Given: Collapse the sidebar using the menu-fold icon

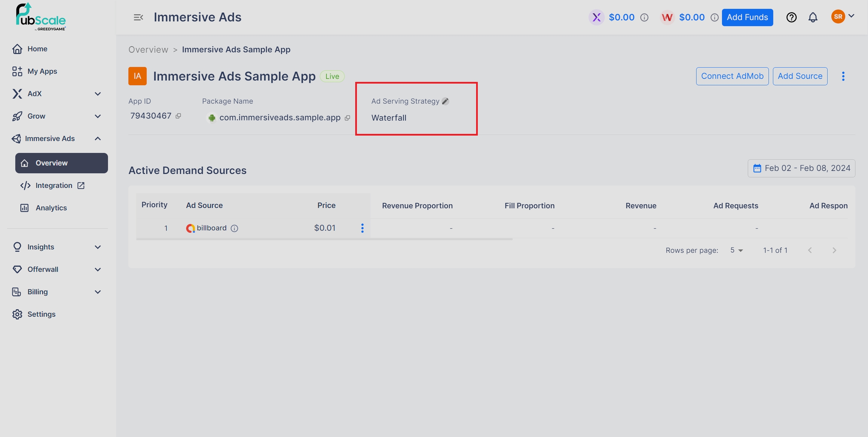Looking at the screenshot, I should pos(138,17).
